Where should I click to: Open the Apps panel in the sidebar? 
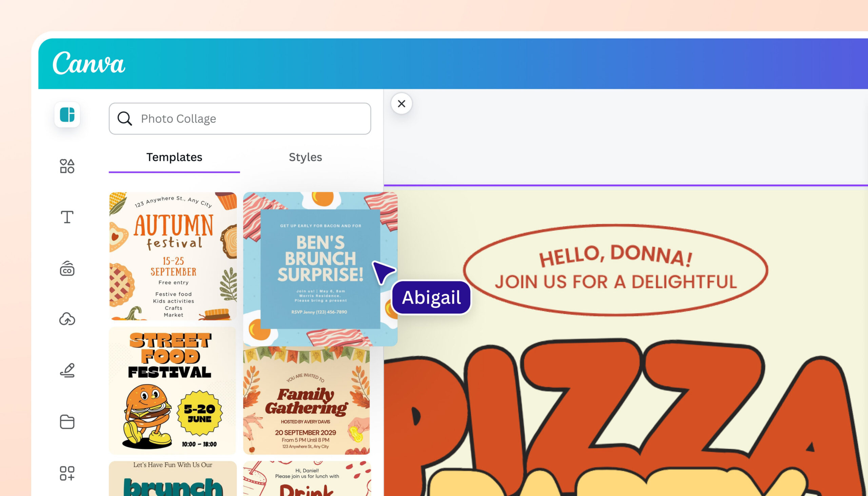pos(67,473)
